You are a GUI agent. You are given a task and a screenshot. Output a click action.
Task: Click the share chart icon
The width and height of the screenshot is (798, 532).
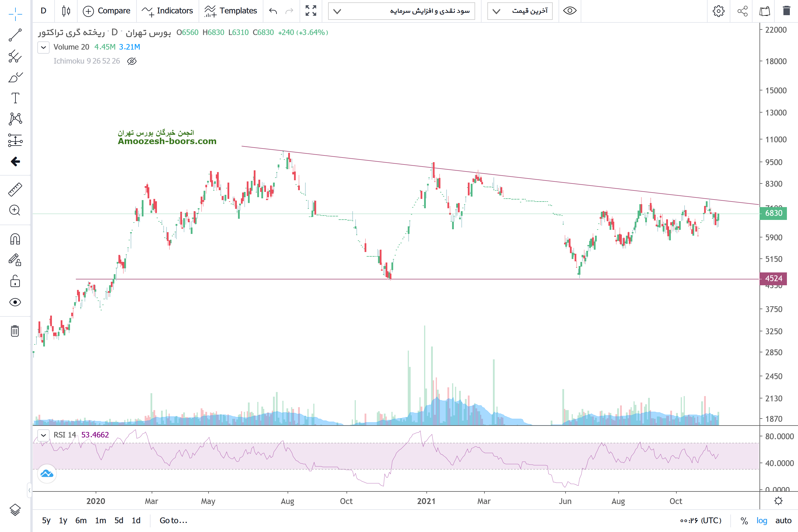click(742, 11)
